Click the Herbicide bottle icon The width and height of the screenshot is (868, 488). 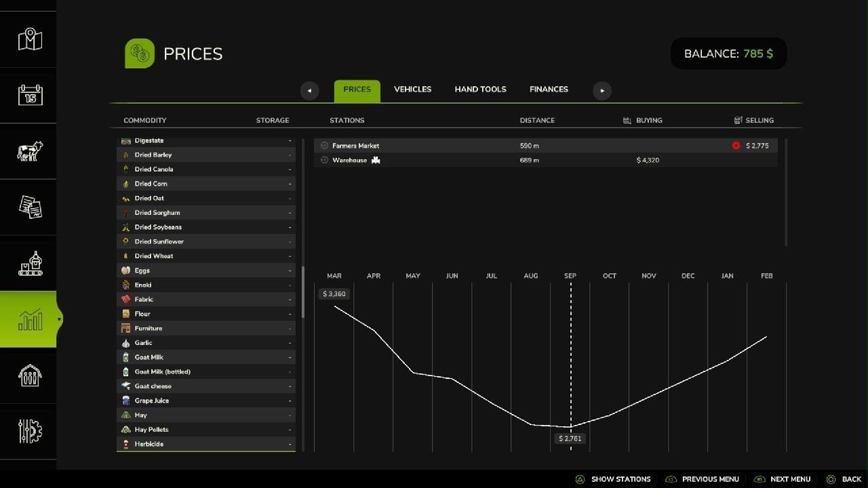click(x=125, y=444)
